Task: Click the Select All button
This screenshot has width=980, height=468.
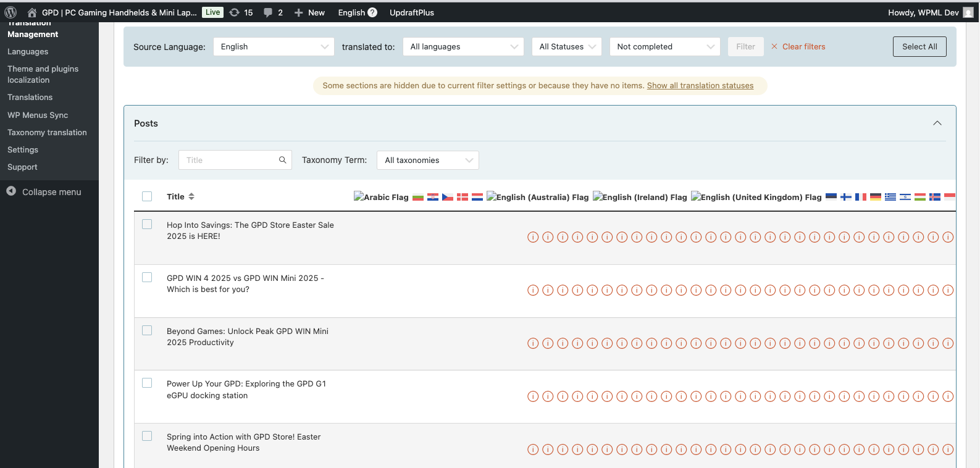Action: (919, 47)
